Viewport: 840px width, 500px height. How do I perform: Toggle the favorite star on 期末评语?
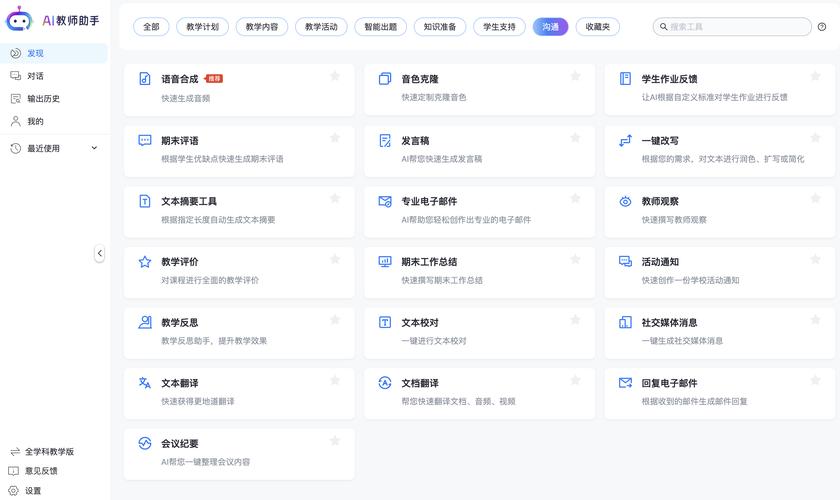(x=335, y=138)
